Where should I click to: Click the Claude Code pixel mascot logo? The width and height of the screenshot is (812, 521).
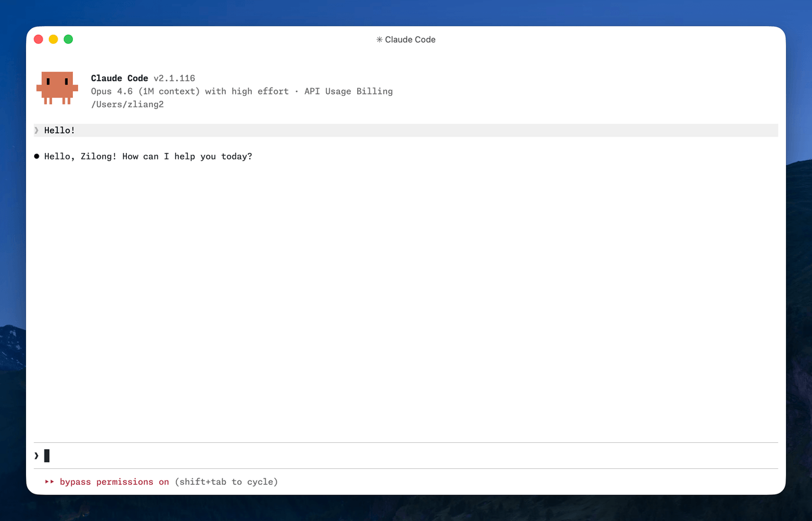coord(57,88)
